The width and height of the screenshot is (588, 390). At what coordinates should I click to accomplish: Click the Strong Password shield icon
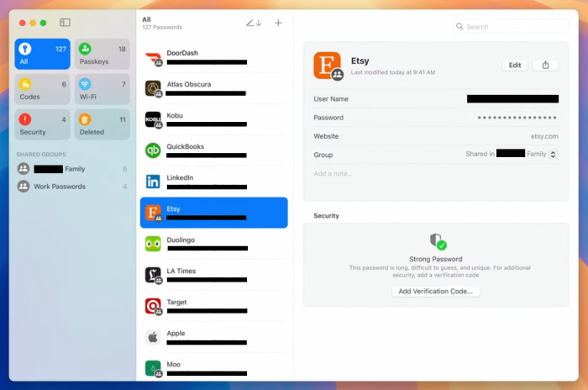[x=438, y=241]
